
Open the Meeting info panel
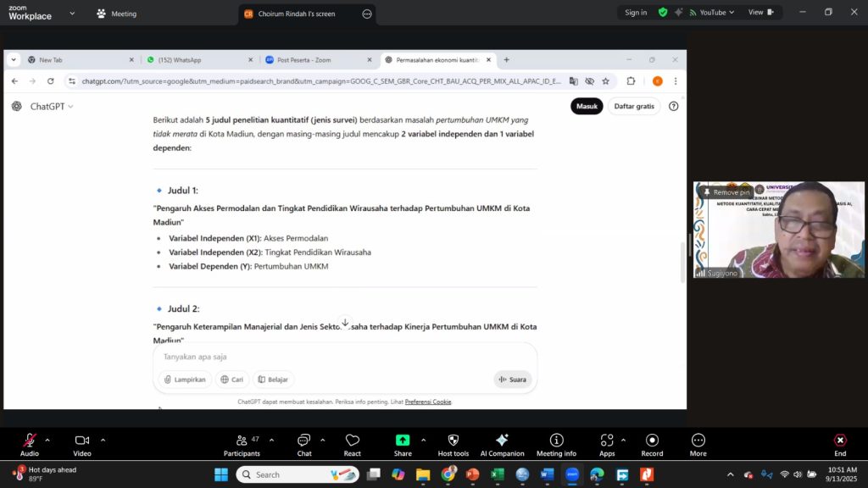point(556,445)
